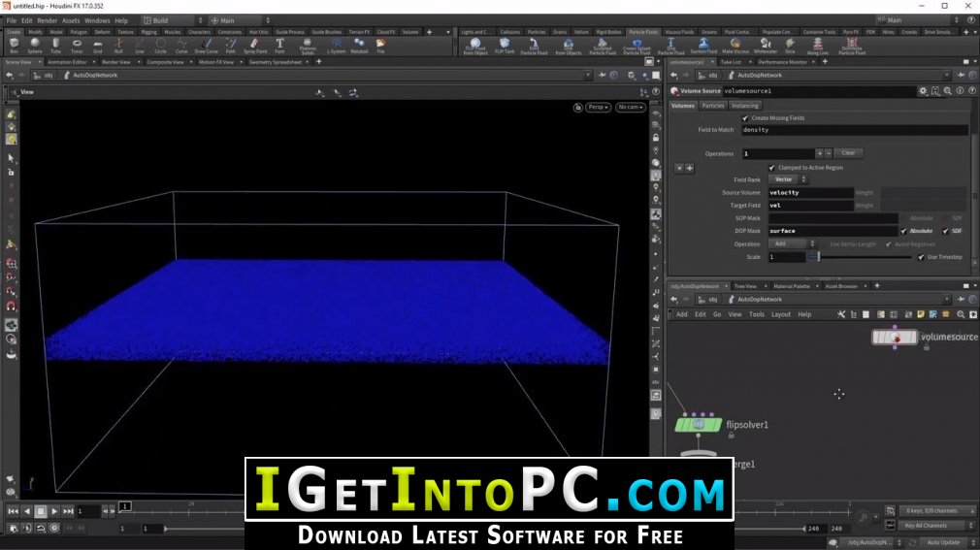The height and width of the screenshot is (550, 980).
Task: Select the Box shelf tool
Action: tap(14, 46)
